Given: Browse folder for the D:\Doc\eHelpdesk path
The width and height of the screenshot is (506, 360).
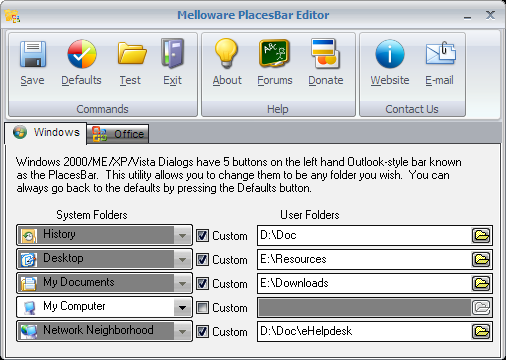Looking at the screenshot, I should [x=481, y=331].
